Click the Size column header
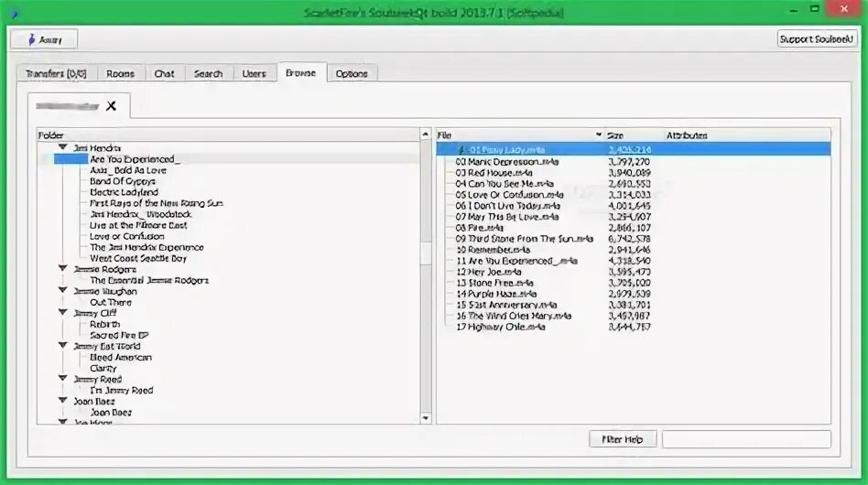 [634, 135]
